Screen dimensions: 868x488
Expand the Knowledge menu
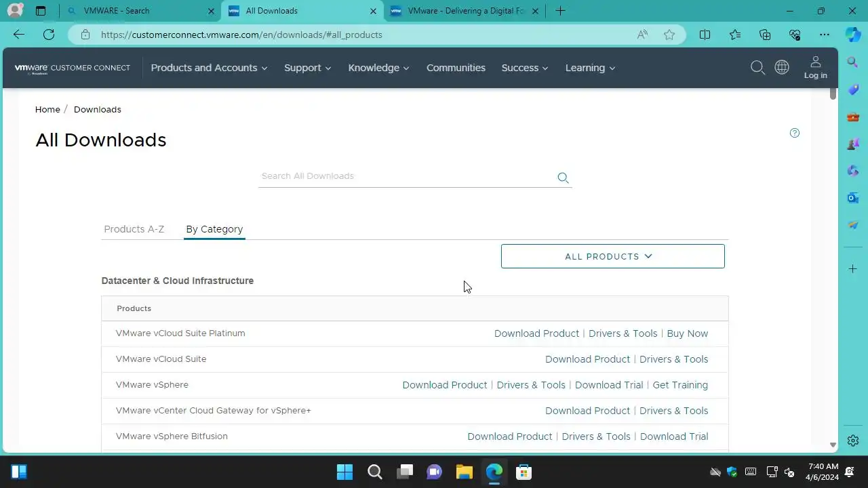point(378,68)
